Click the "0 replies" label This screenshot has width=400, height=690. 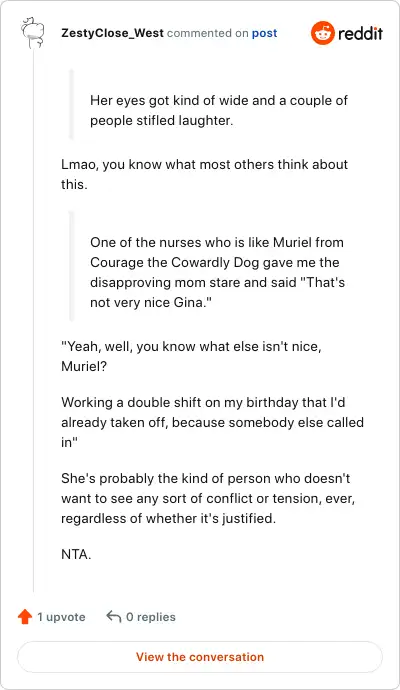click(x=150, y=617)
